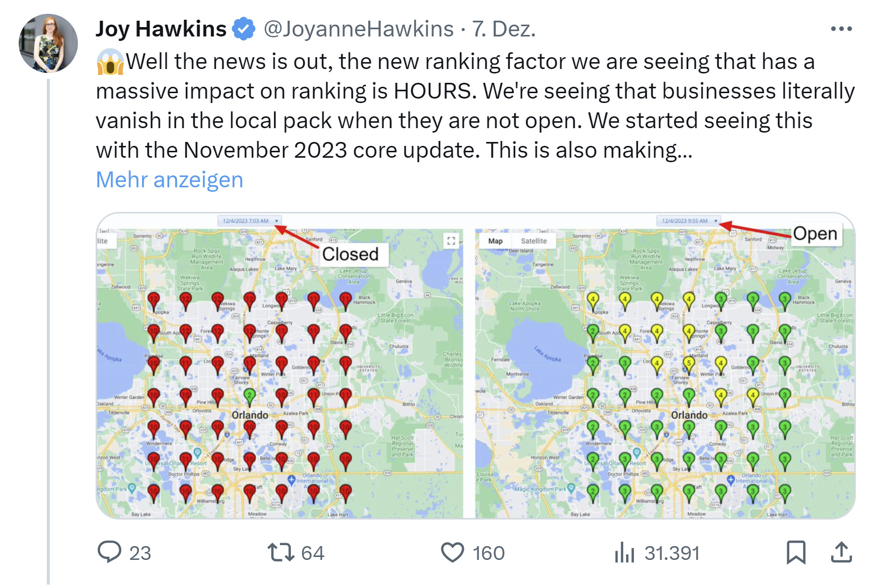Image resolution: width=877 pixels, height=588 pixels.
Task: Select the Map tab on the right map
Action: [x=496, y=241]
